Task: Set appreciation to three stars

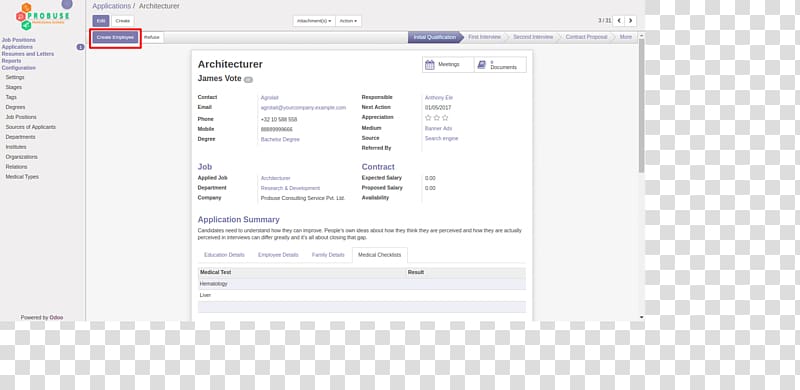Action: tap(445, 117)
